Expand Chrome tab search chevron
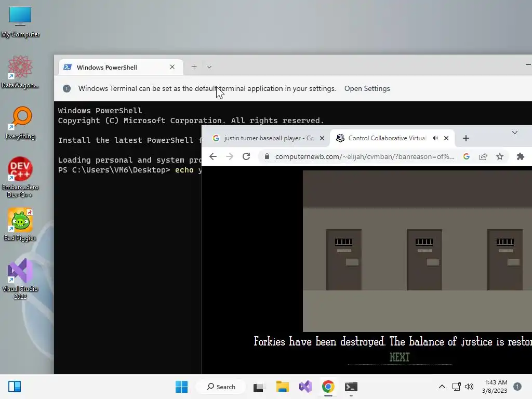The height and width of the screenshot is (399, 532). tap(515, 132)
